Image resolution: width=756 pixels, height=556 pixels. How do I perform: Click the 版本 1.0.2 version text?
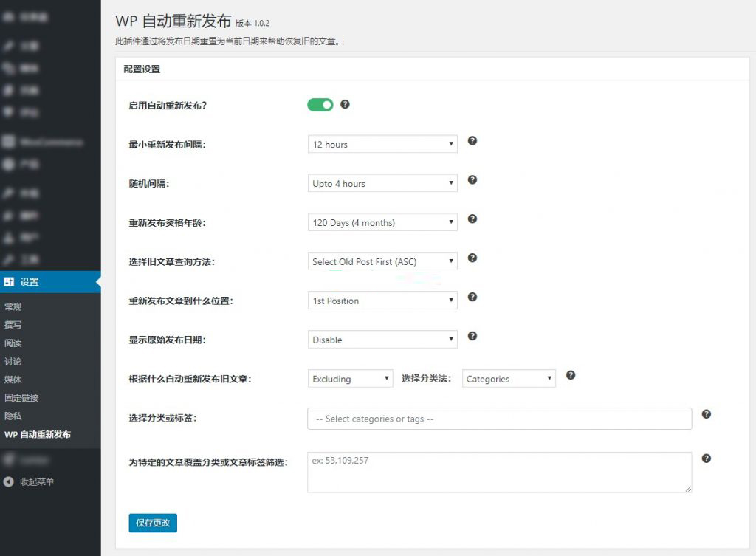[252, 23]
